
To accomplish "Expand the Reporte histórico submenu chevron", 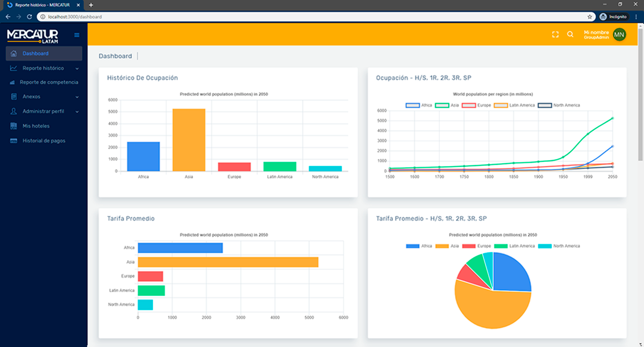I will click(77, 68).
